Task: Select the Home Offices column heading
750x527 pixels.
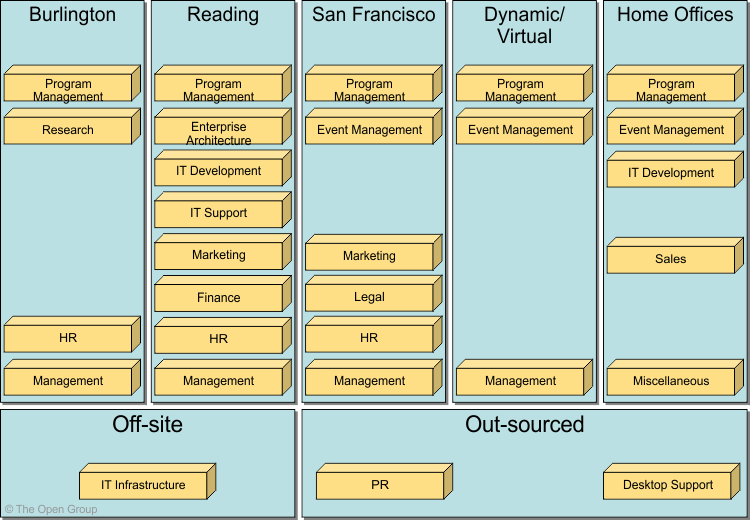Action: point(675,14)
